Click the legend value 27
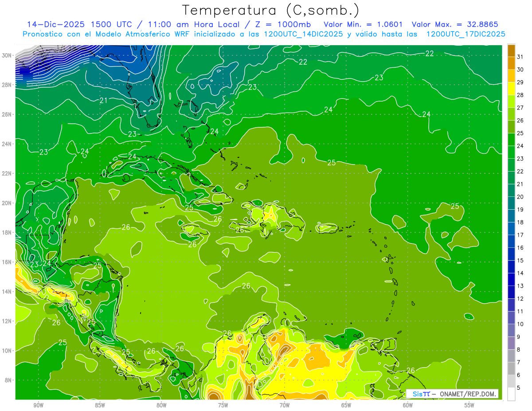Screen dimensions: 532x411 520,107
